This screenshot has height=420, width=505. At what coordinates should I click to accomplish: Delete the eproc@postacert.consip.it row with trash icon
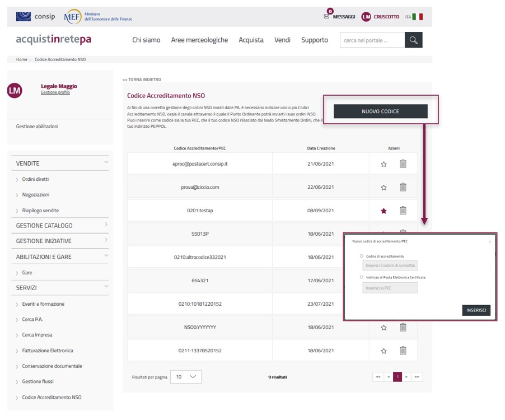[403, 164]
